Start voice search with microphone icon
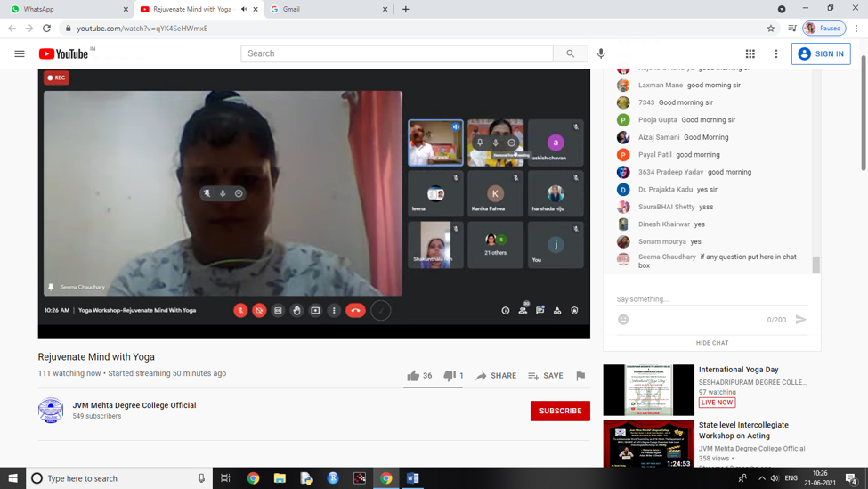Screen dimensions: 868x489 [601, 53]
